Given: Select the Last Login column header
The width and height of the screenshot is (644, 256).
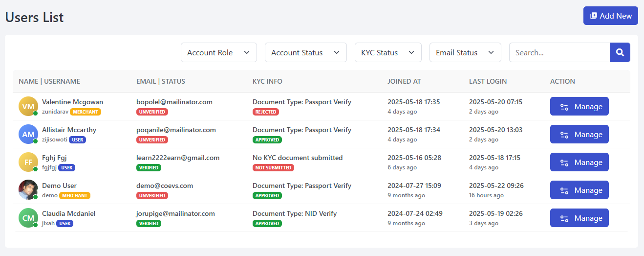Looking at the screenshot, I should tap(488, 81).
